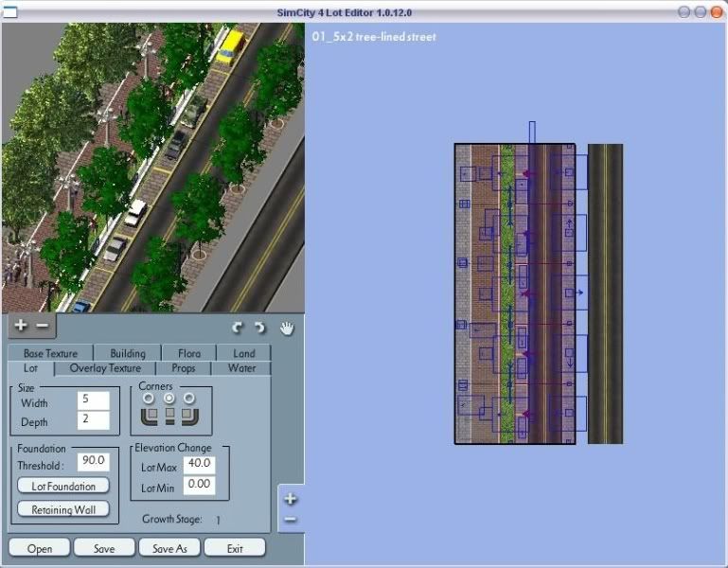Open the Base Texture tab

(50, 353)
